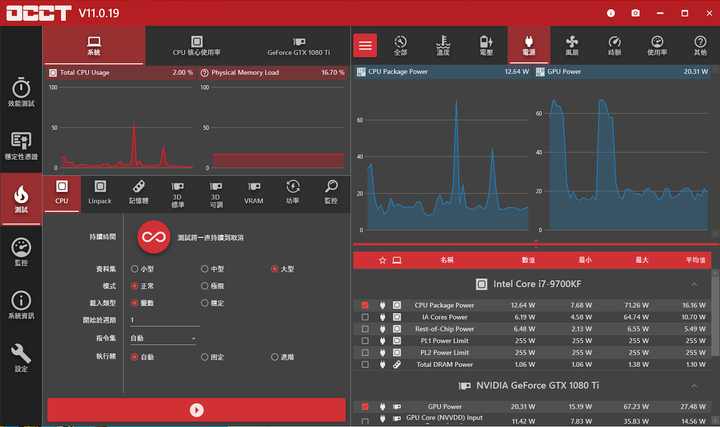
Task: Open the 指令集 instruction set dropdown
Action: [x=163, y=338]
